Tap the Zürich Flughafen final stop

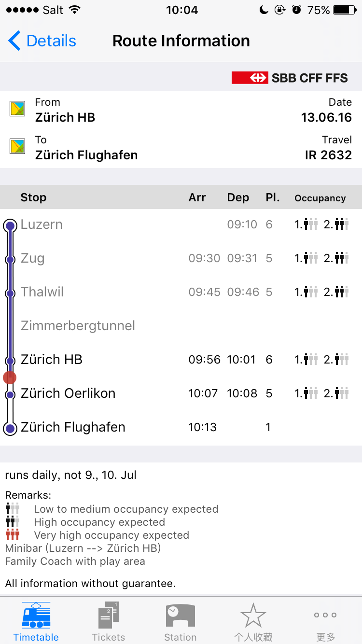pos(73,427)
